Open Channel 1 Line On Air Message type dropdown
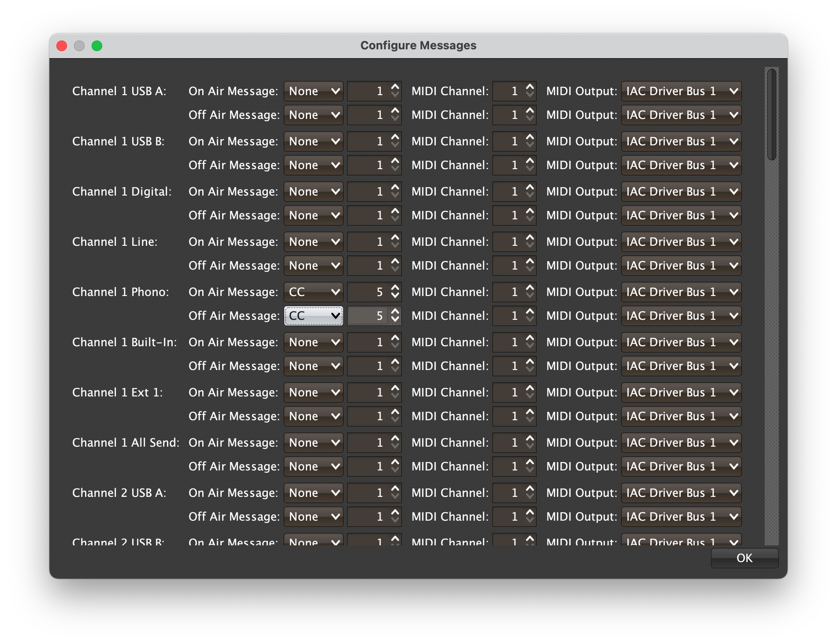 point(314,242)
